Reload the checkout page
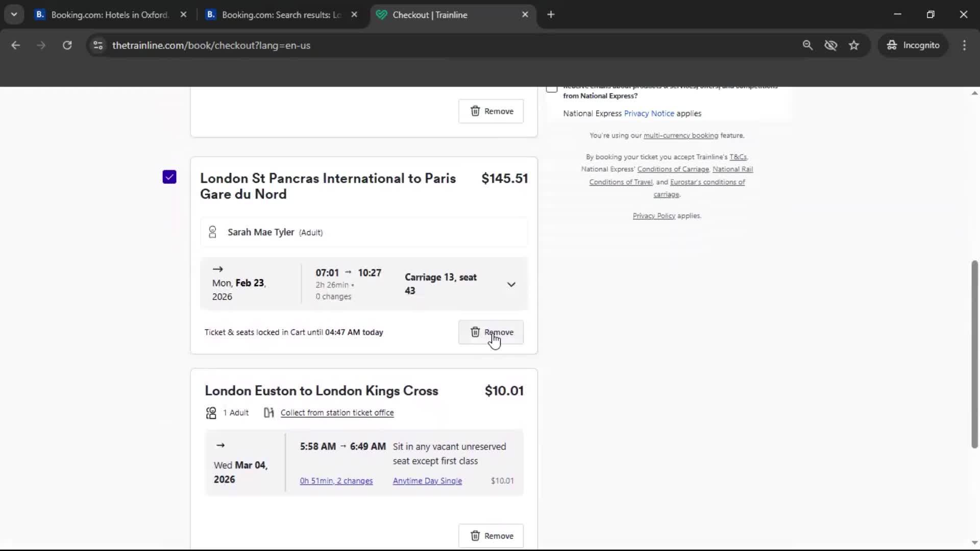Image resolution: width=980 pixels, height=551 pixels. tap(67, 45)
